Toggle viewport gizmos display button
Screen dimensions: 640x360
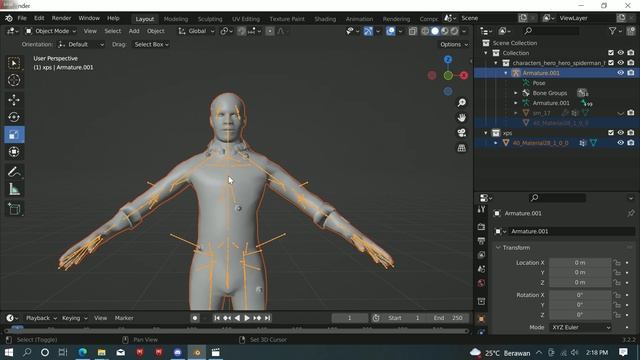tap(368, 31)
